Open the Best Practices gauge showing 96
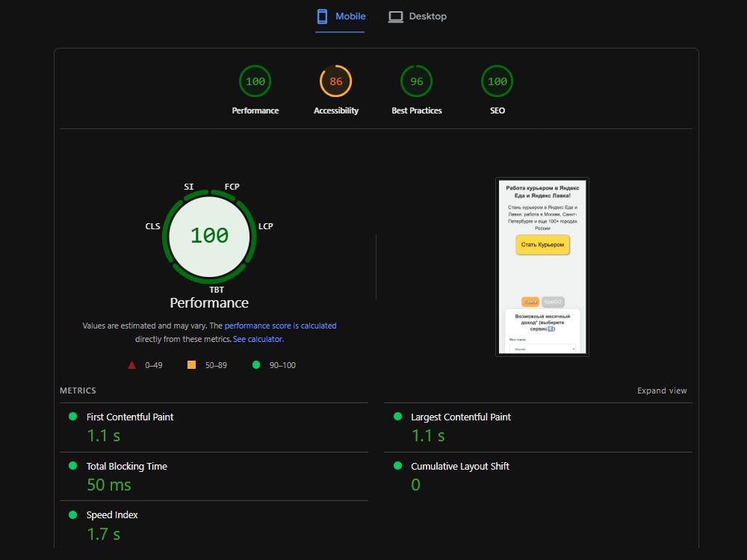Viewport: 747px width, 560px height. (x=416, y=81)
